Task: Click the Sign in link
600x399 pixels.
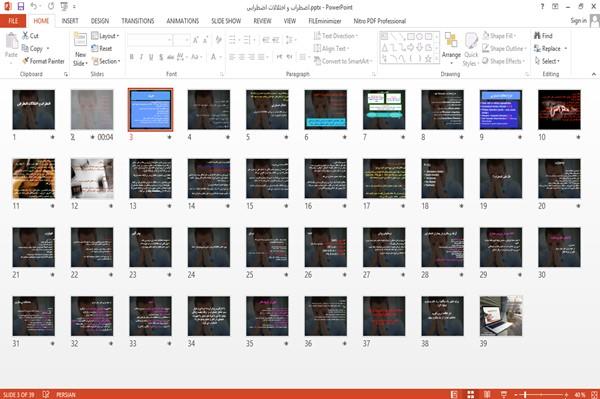Action: point(578,21)
